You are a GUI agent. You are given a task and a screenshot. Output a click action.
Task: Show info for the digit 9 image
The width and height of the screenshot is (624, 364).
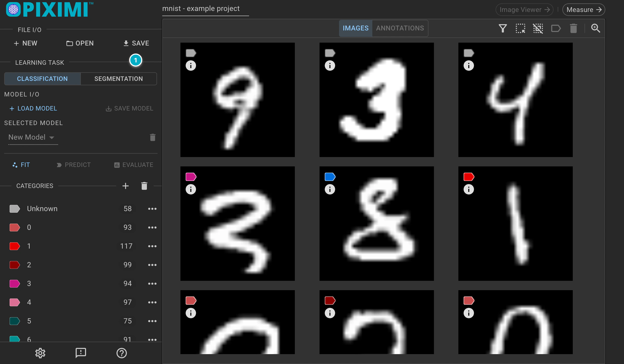click(191, 66)
